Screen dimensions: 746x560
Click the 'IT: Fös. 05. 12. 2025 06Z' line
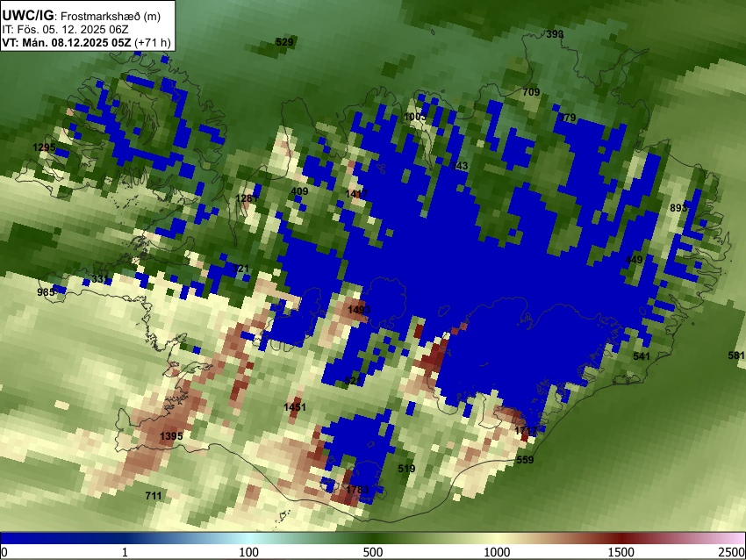(x=65, y=30)
